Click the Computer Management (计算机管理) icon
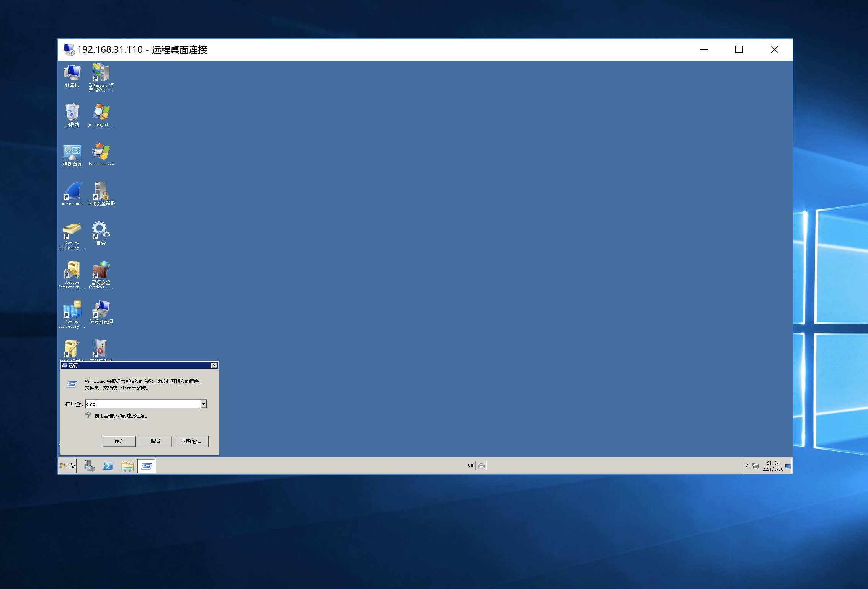 click(x=101, y=309)
